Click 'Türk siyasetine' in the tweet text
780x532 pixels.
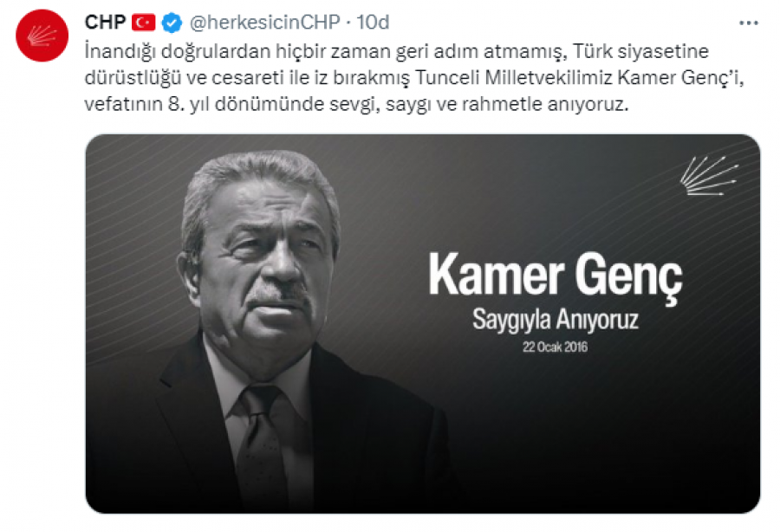[640, 51]
